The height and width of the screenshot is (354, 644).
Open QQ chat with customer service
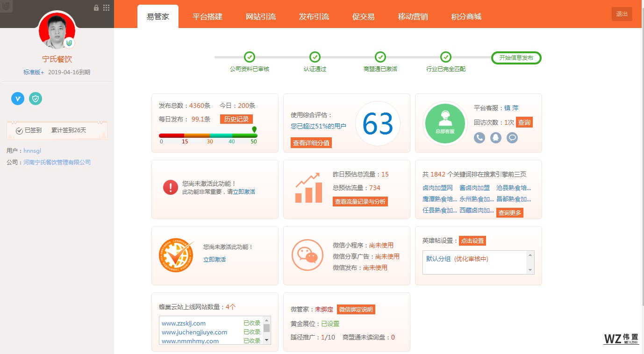point(496,138)
